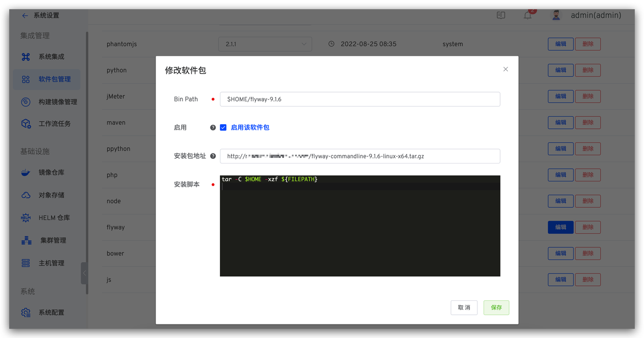644x338 pixels.
Task: Click 编辑 for ppython row
Action: tap(560, 148)
